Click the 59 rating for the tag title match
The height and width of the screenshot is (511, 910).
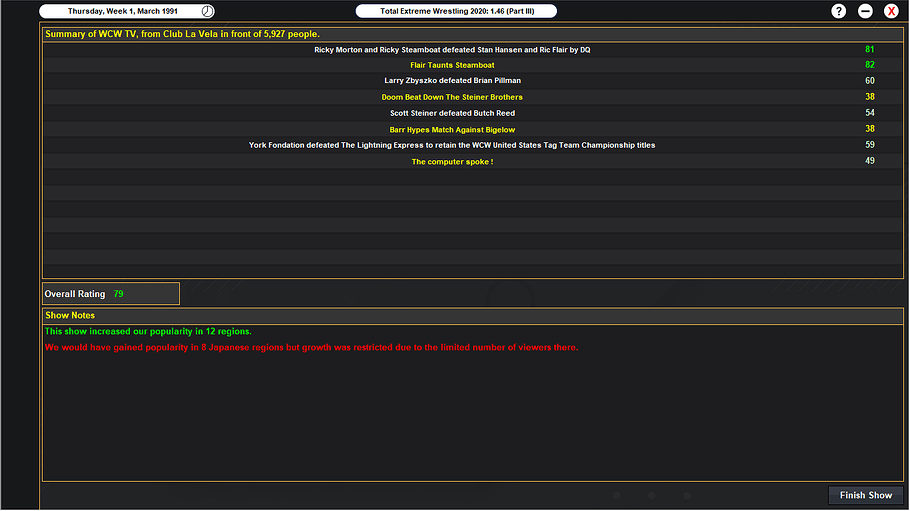(x=869, y=145)
